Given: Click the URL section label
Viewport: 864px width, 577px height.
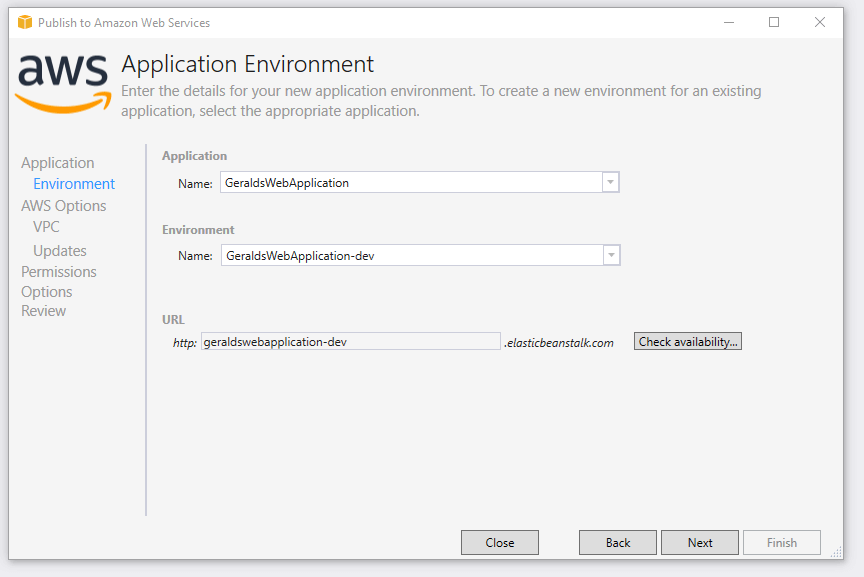Looking at the screenshot, I should 173,320.
